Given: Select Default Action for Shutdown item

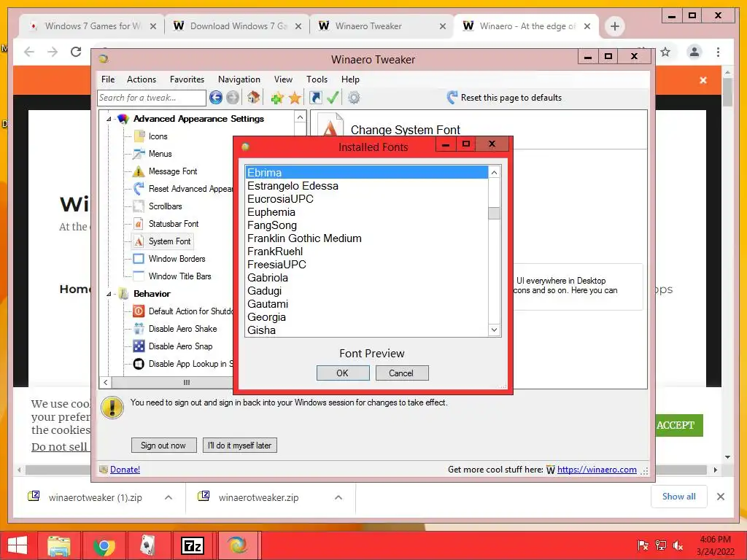Looking at the screenshot, I should pyautogui.click(x=190, y=311).
